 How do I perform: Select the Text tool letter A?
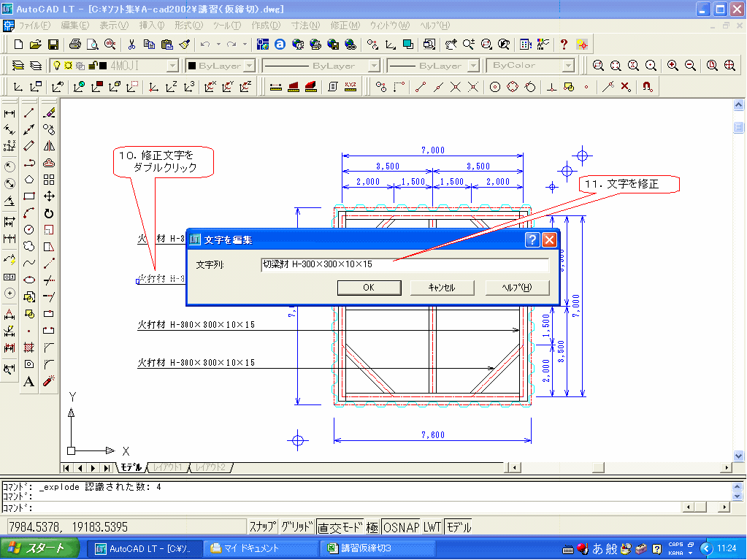point(29,381)
